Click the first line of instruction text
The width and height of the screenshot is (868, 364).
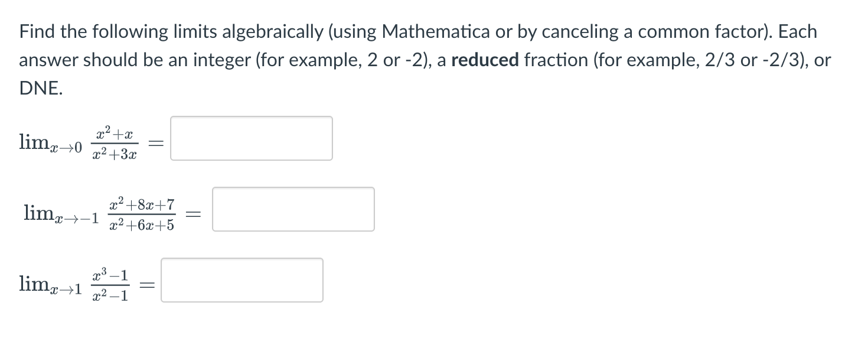pyautogui.click(x=413, y=31)
